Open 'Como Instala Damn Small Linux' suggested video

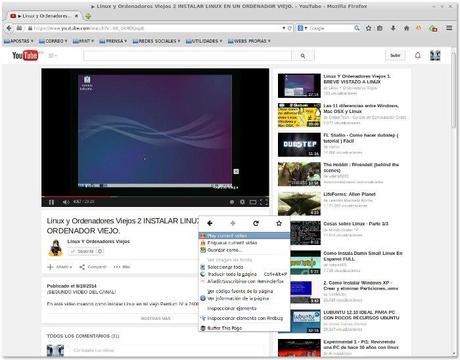[363, 256]
